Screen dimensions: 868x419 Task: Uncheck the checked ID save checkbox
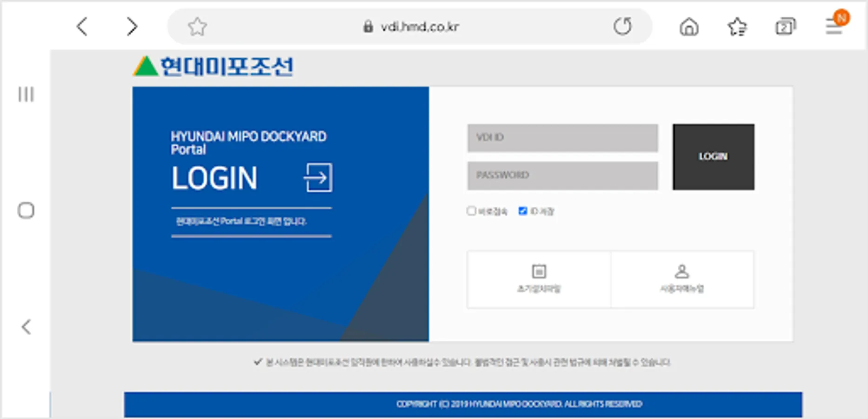[x=523, y=211]
